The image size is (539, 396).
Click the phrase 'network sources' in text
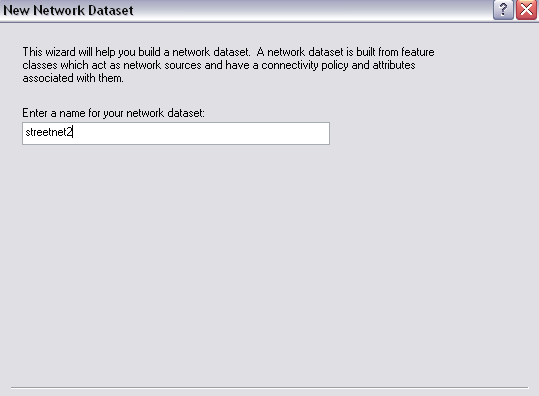click(162, 65)
